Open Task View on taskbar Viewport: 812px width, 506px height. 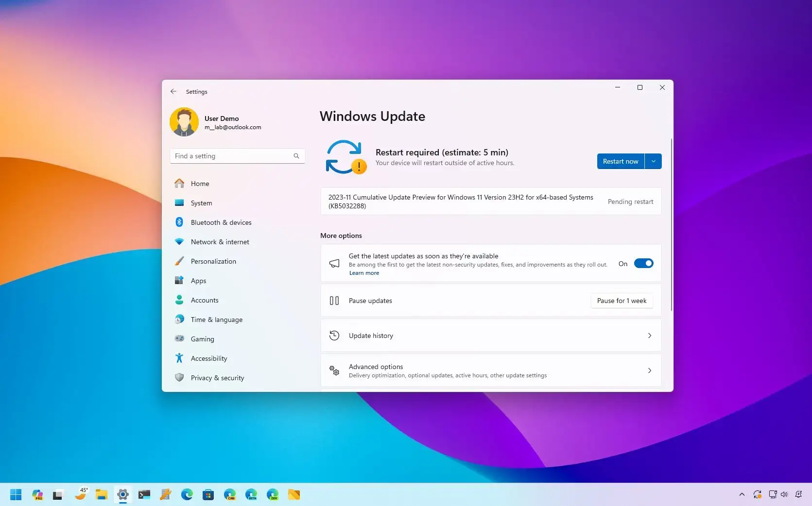pyautogui.click(x=57, y=494)
